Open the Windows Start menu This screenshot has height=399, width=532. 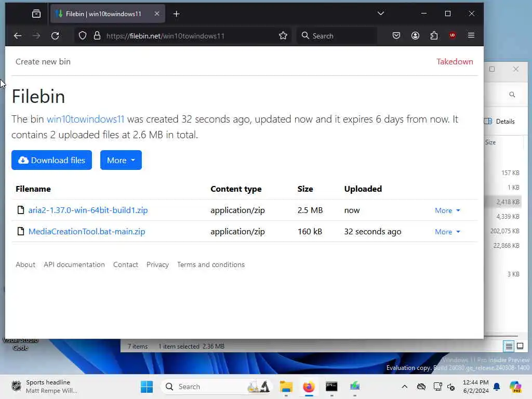(147, 387)
